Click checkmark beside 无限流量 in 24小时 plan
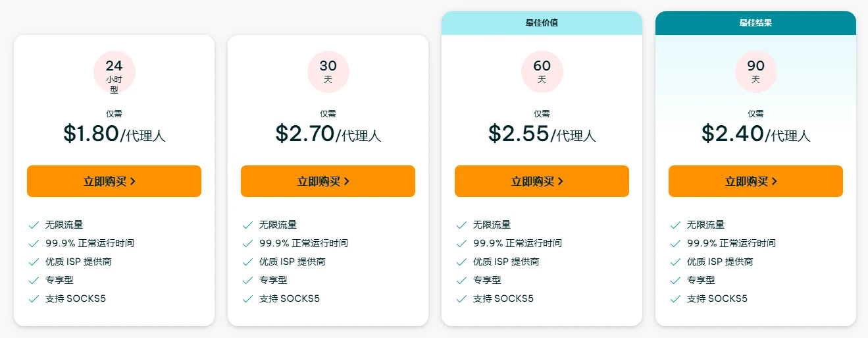Image resolution: width=868 pixels, height=338 pixels. [34, 225]
